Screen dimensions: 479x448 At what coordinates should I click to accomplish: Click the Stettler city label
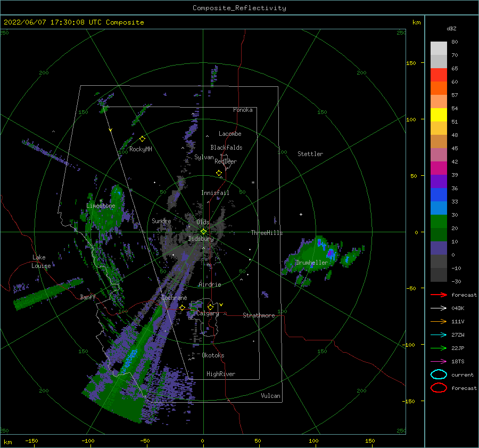coord(310,154)
